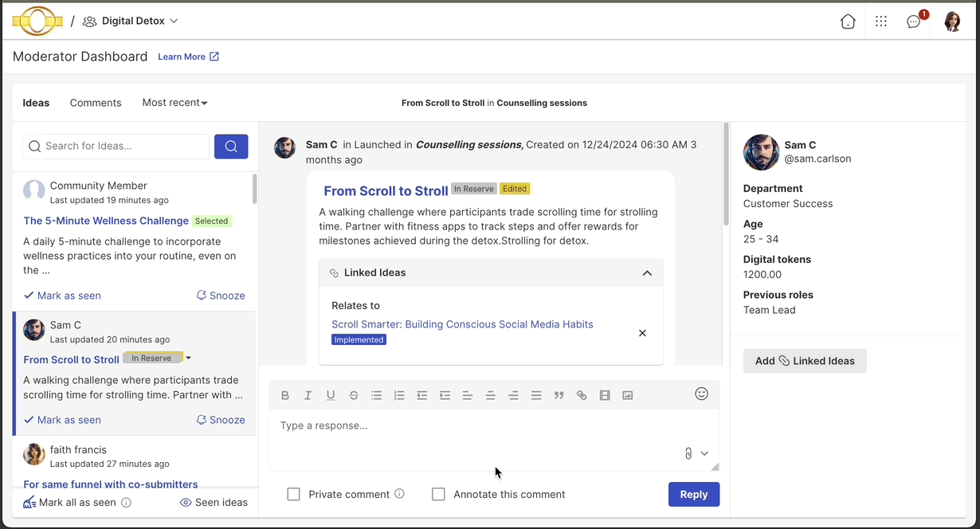
Task: Click the blockquote icon
Action: (559, 395)
